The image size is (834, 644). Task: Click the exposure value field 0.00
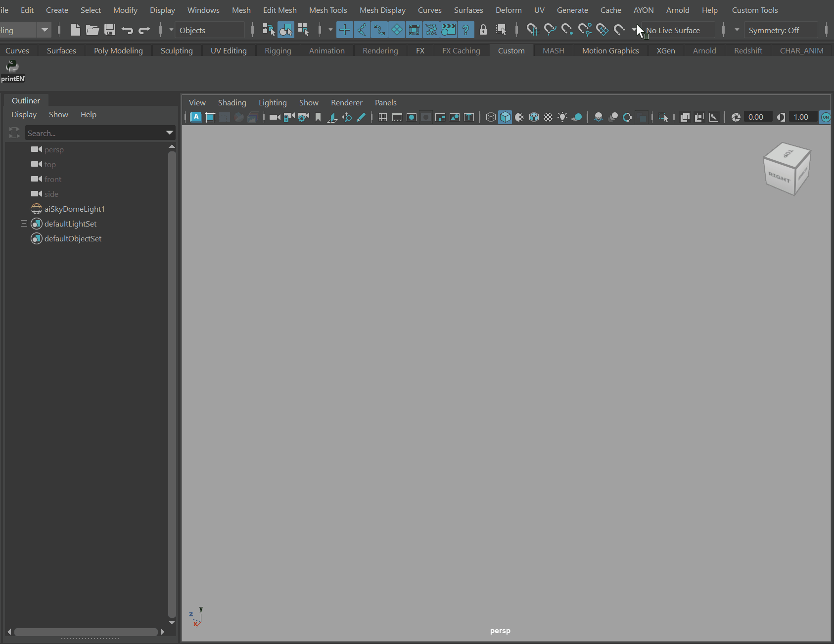click(758, 117)
